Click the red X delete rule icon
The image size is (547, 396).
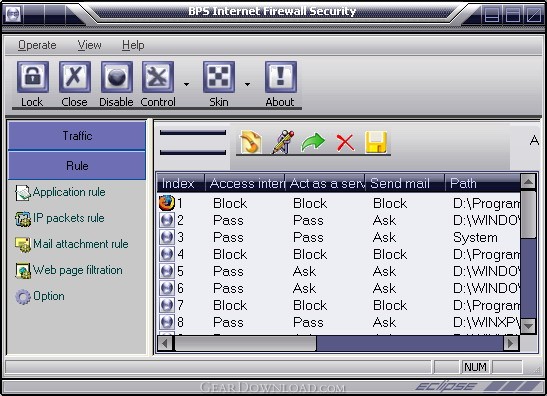(345, 142)
